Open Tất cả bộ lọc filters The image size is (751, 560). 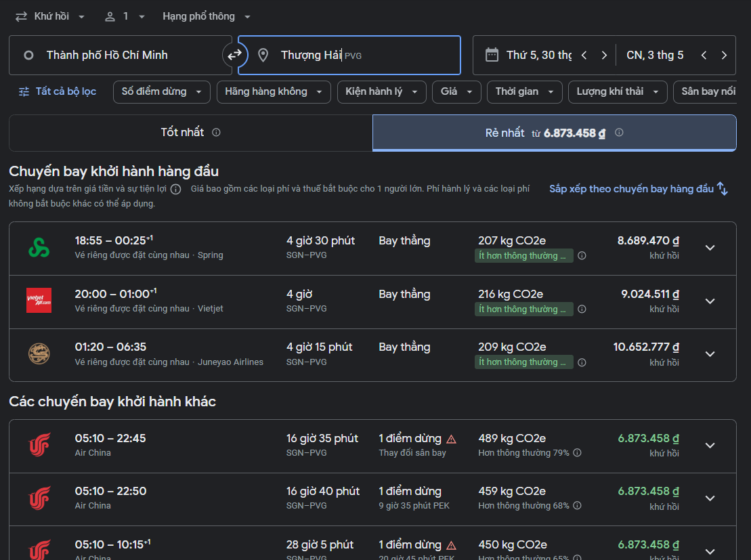(x=58, y=92)
